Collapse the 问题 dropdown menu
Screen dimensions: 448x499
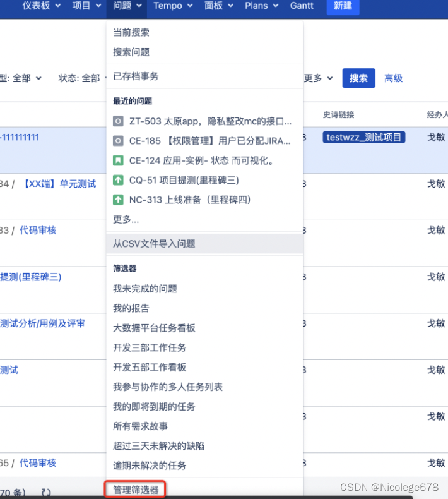(127, 6)
